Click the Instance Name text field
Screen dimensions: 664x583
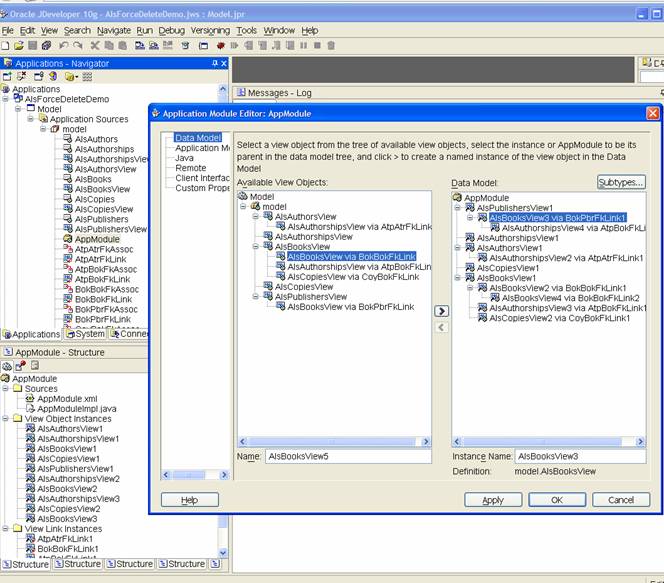579,456
